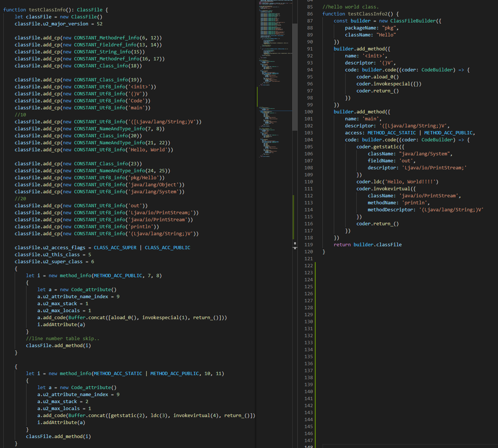Screen dimensions: 498x448
Task: Click the 'classFile.u2_super_class = 6' line
Action: 54,262
